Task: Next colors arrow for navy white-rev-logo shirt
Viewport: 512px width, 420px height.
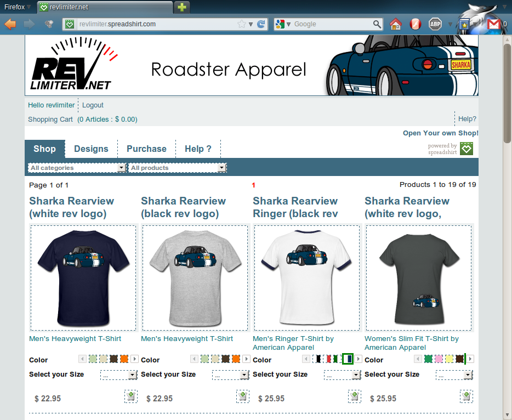Action: pyautogui.click(x=134, y=359)
